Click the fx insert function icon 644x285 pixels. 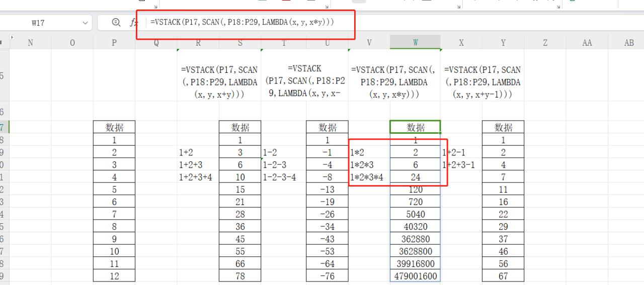[134, 23]
